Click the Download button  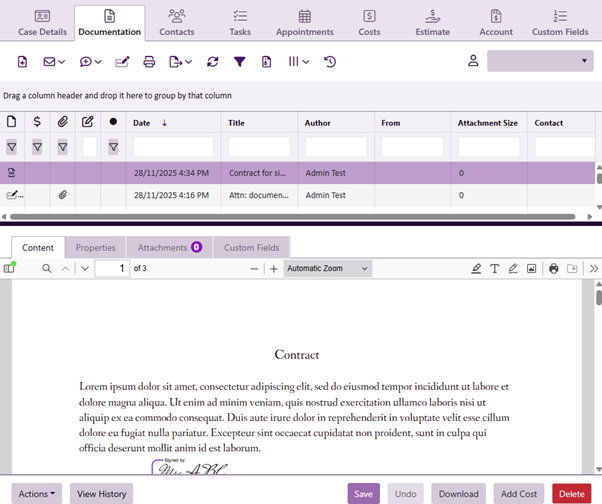[458, 493]
